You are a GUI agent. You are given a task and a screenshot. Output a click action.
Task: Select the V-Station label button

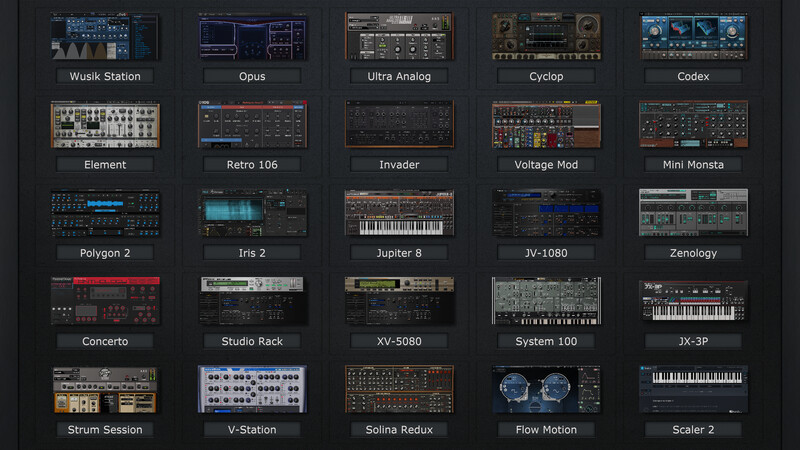(x=252, y=429)
